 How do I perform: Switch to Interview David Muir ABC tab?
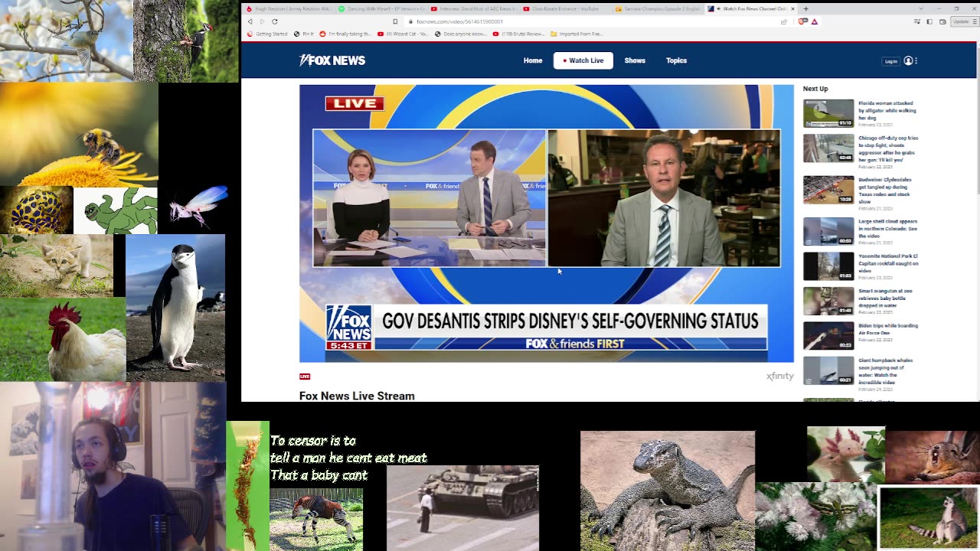tap(472, 8)
